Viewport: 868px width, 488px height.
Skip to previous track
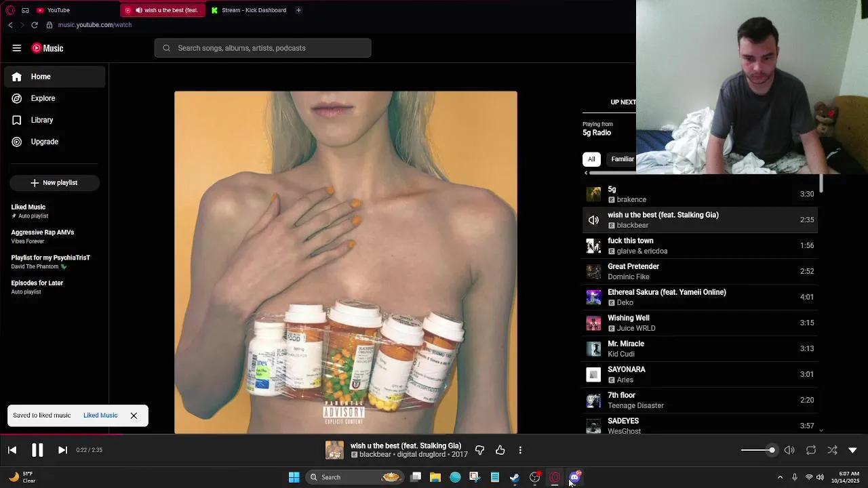coord(12,450)
